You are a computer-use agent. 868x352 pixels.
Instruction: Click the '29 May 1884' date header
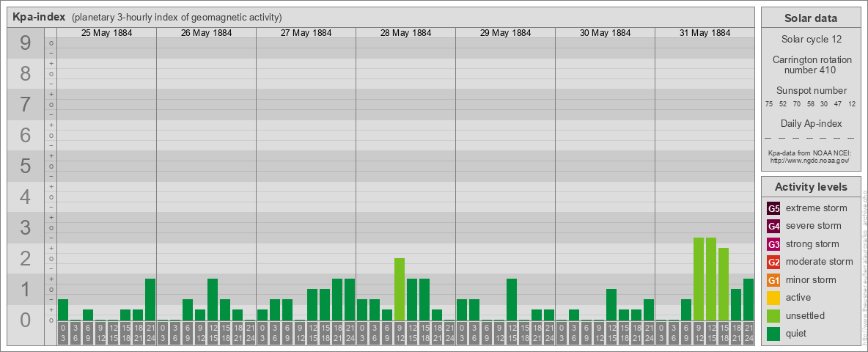click(505, 33)
